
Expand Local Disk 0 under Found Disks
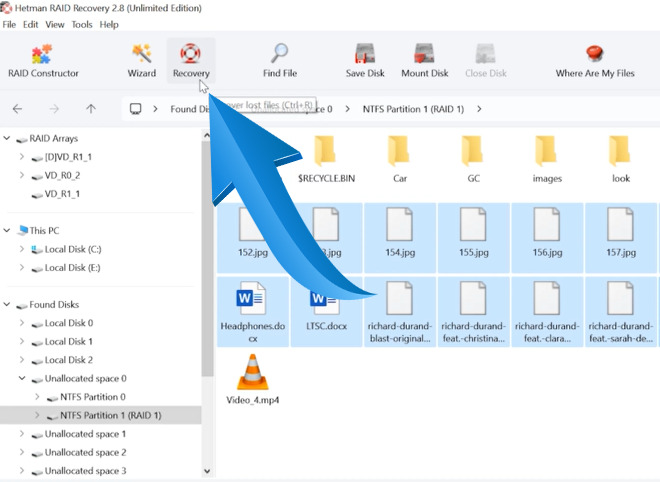(x=21, y=323)
